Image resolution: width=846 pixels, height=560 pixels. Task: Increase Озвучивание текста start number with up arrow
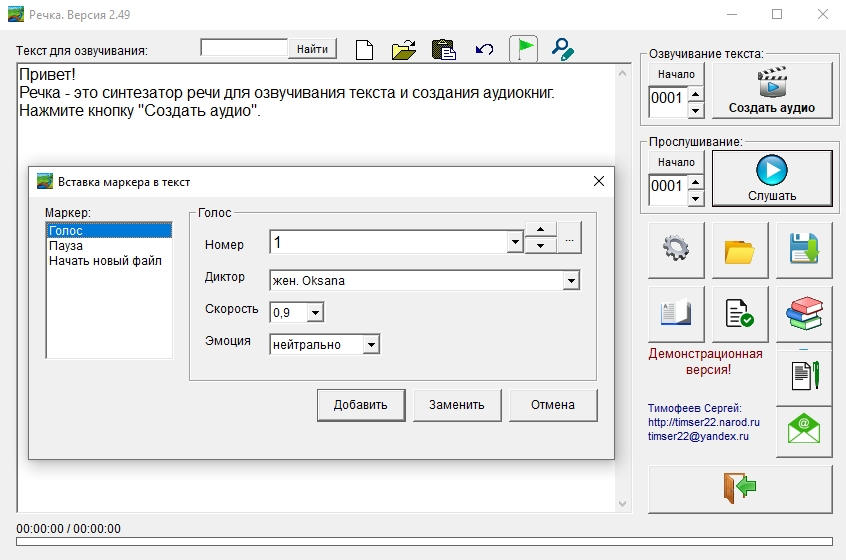pos(696,94)
